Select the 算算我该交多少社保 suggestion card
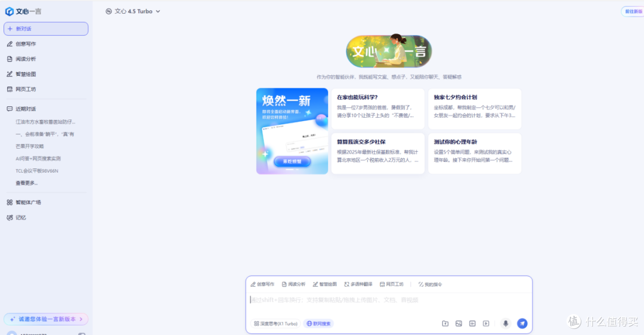Image resolution: width=644 pixels, height=335 pixels. [x=378, y=153]
